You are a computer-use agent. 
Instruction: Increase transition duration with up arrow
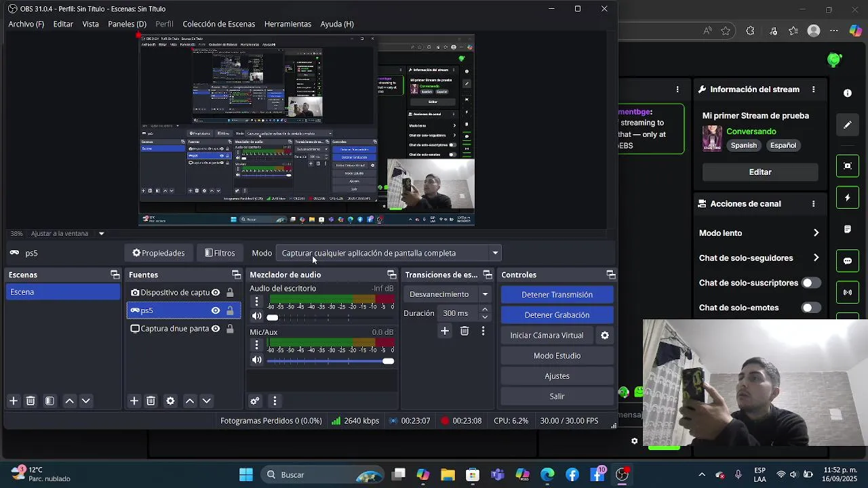(x=484, y=310)
